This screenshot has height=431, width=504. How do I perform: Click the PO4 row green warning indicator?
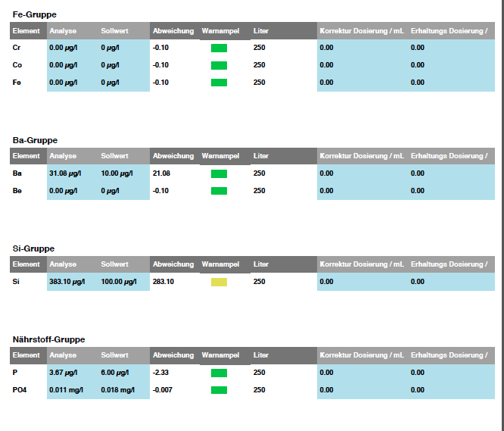[219, 390]
